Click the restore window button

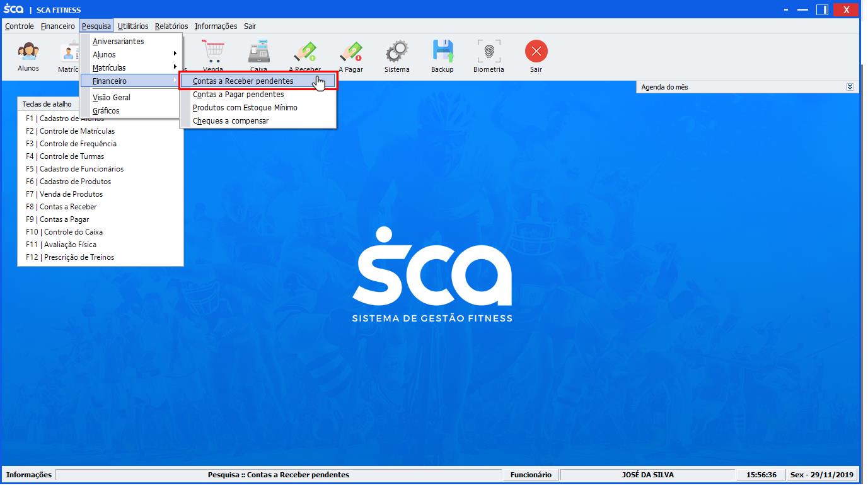821,9
